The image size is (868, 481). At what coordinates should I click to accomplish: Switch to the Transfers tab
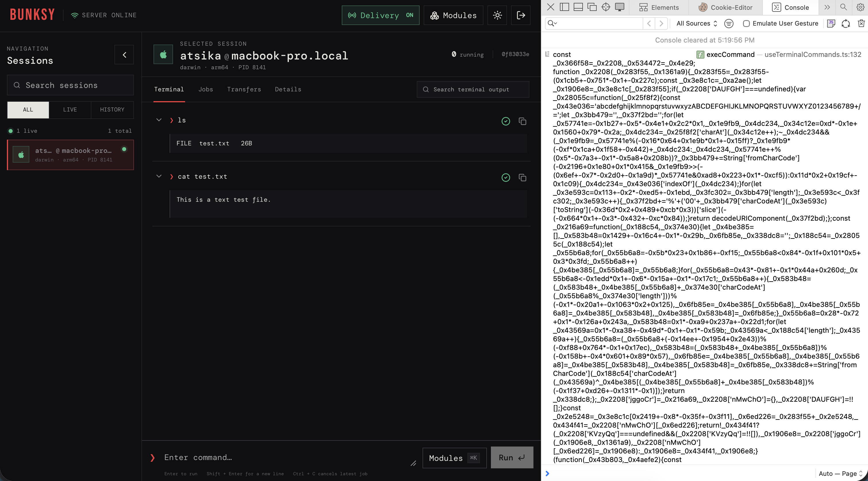tap(244, 89)
